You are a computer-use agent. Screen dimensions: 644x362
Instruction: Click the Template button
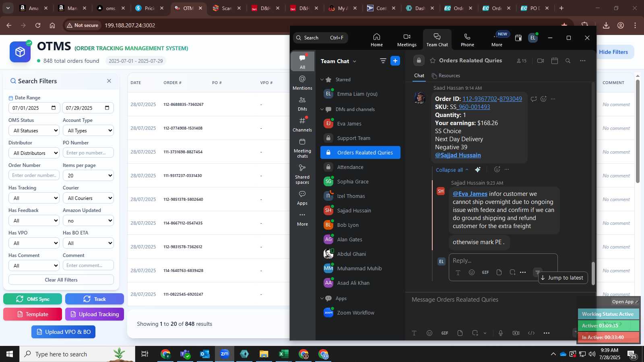point(33,314)
